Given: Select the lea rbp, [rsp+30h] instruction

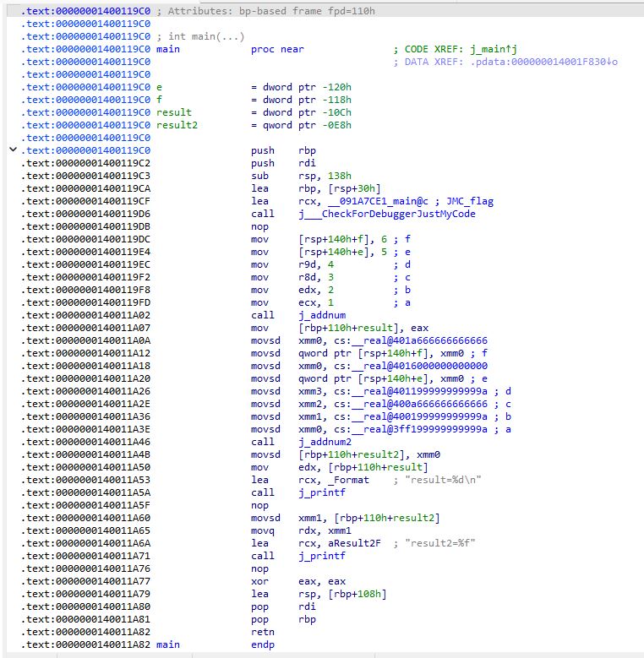Looking at the screenshot, I should (316, 188).
